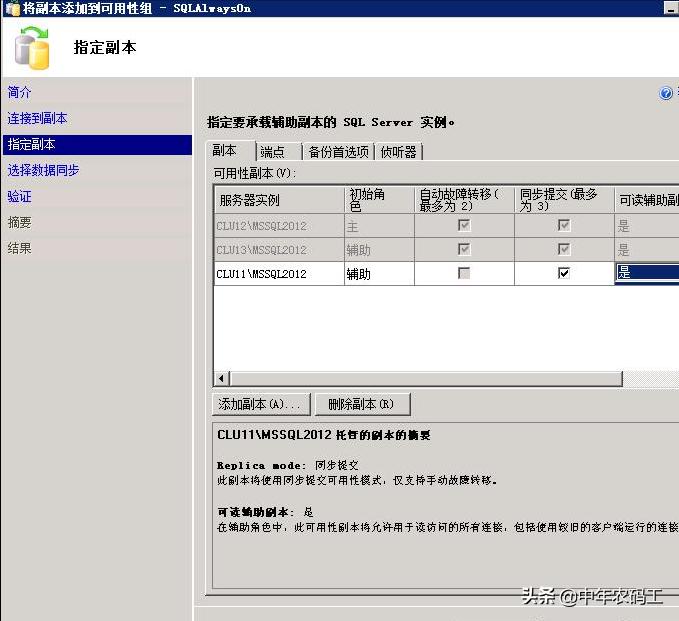Click readable secondary value for CLU12\MSSQL2012

pyautogui.click(x=647, y=226)
